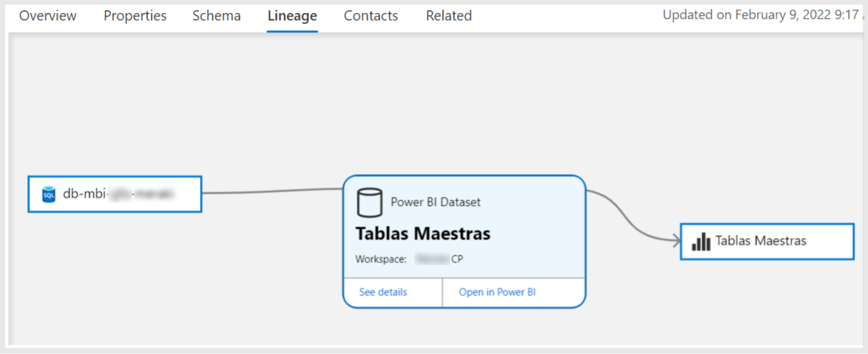Select the bold Tablas Maestras dataset title
This screenshot has width=868, height=354.
[423, 234]
